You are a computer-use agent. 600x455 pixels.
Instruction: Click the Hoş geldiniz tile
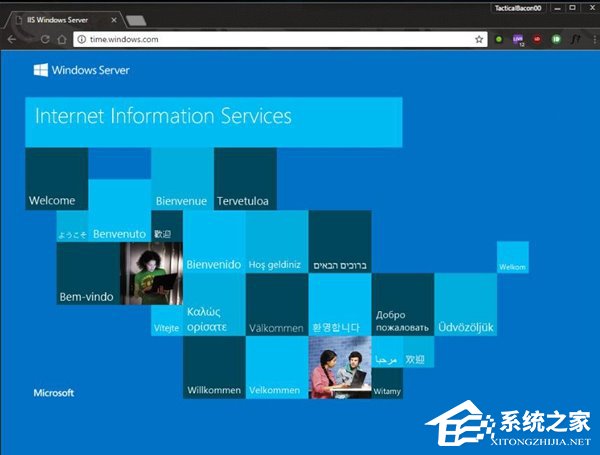pyautogui.click(x=277, y=242)
